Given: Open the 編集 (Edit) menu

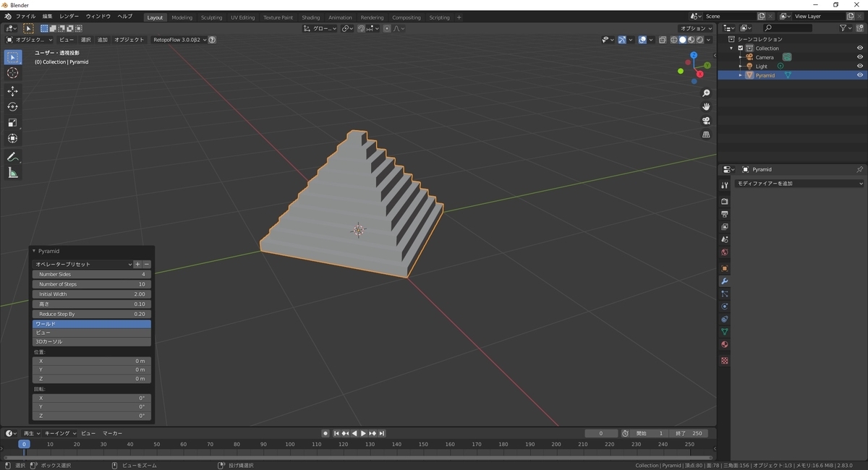Looking at the screenshot, I should click(x=47, y=17).
